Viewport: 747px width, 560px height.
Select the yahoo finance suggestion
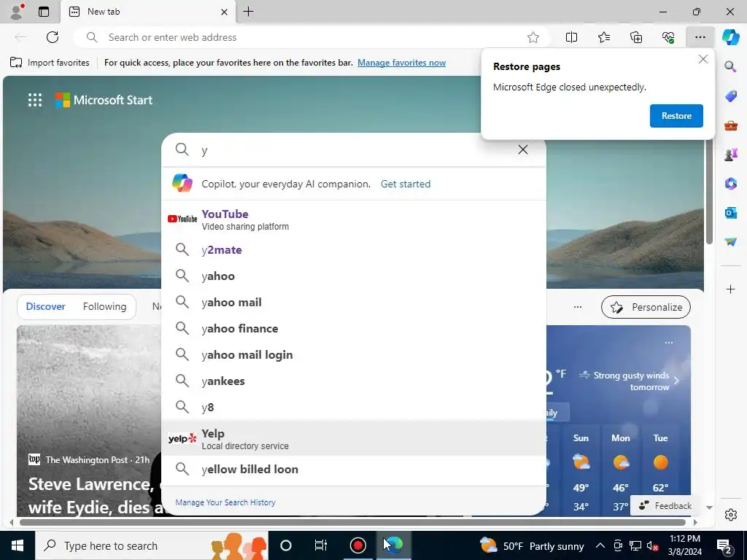point(354,328)
